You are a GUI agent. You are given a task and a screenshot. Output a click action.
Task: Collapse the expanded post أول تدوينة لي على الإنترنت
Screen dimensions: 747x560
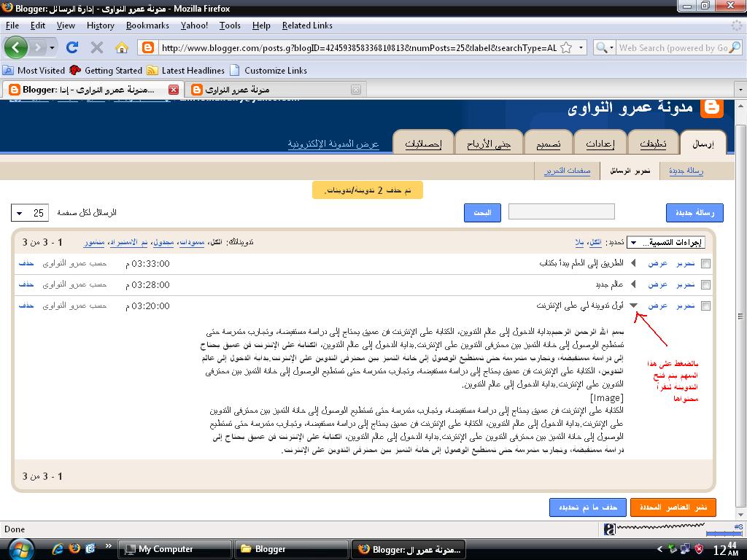(634, 306)
